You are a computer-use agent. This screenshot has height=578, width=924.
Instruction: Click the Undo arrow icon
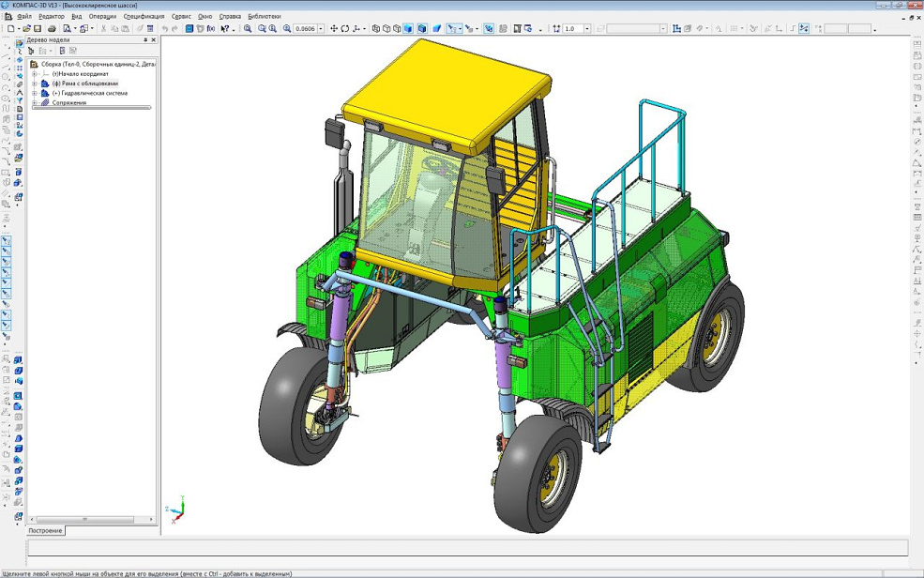(x=165, y=29)
